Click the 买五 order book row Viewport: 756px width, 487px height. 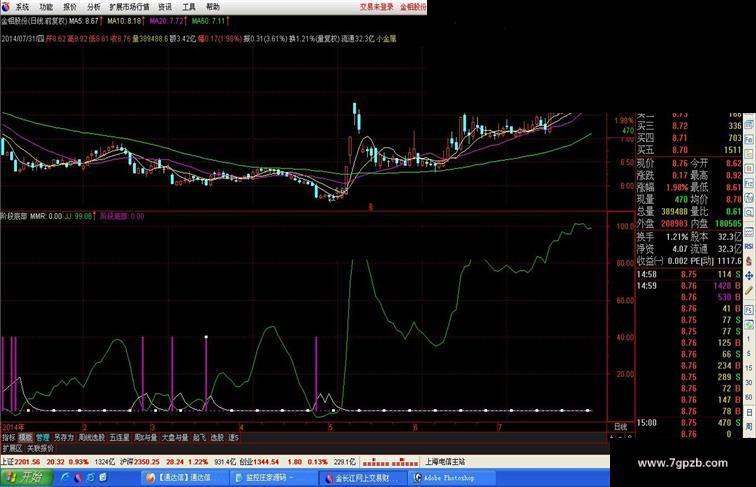pyautogui.click(x=688, y=150)
